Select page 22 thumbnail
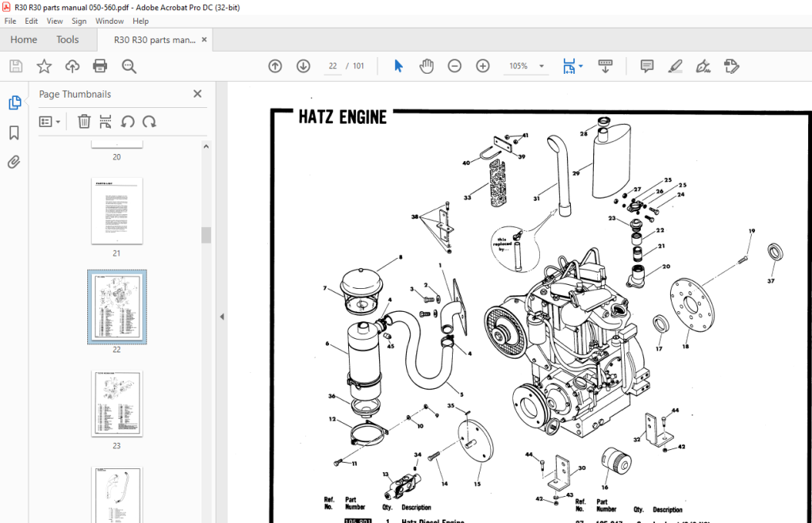The image size is (812, 523). 117,306
